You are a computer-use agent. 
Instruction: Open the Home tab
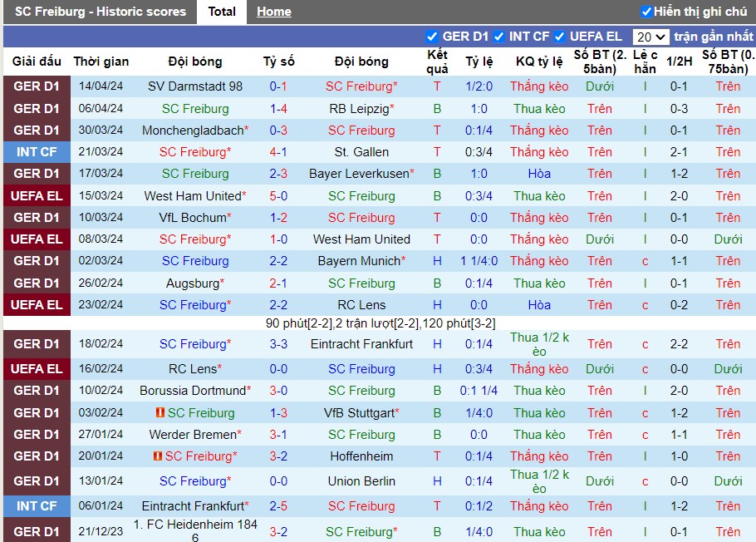point(274,12)
